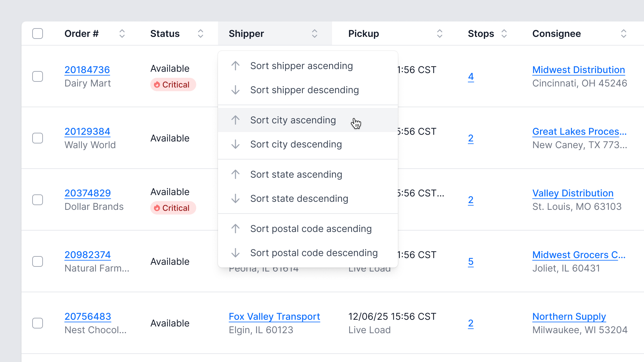The image size is (644, 362).
Task: Open order link 20374829
Action: coord(88,193)
